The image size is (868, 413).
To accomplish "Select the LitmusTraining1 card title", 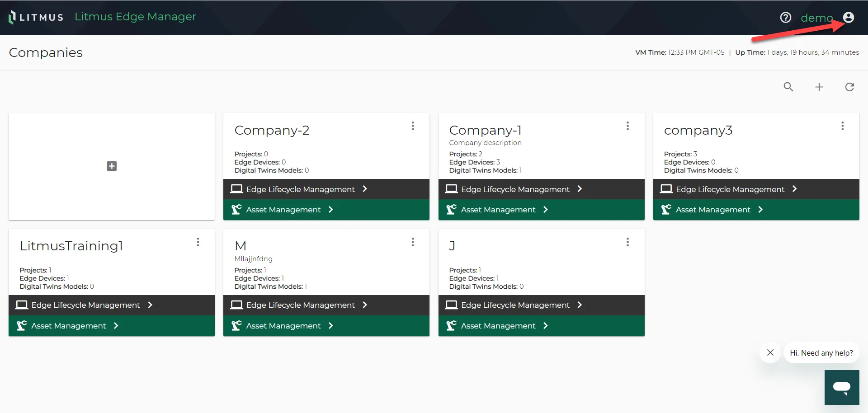I will point(71,246).
